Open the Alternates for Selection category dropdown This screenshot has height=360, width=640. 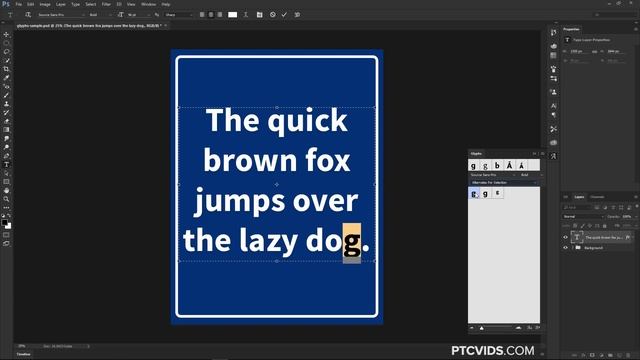tap(504, 183)
